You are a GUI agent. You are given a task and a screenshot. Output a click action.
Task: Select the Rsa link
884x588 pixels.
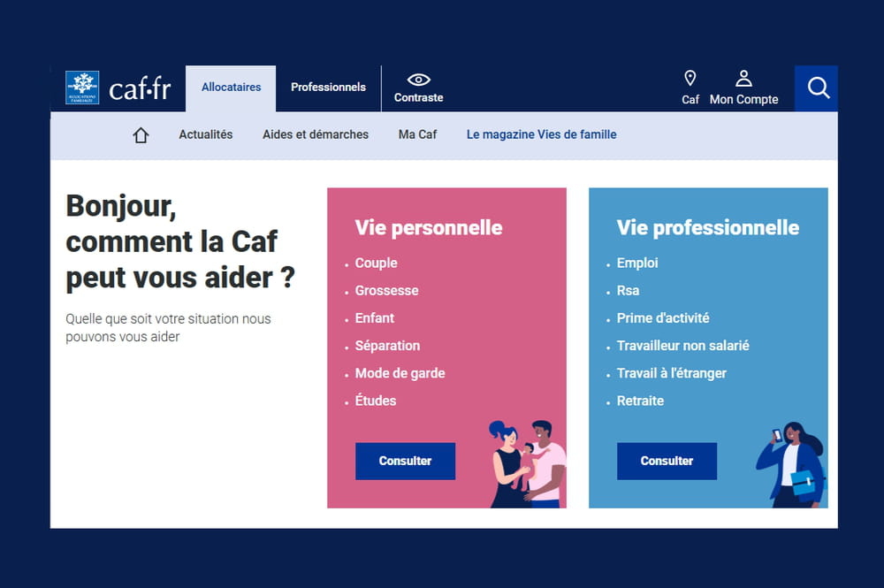[x=628, y=291]
